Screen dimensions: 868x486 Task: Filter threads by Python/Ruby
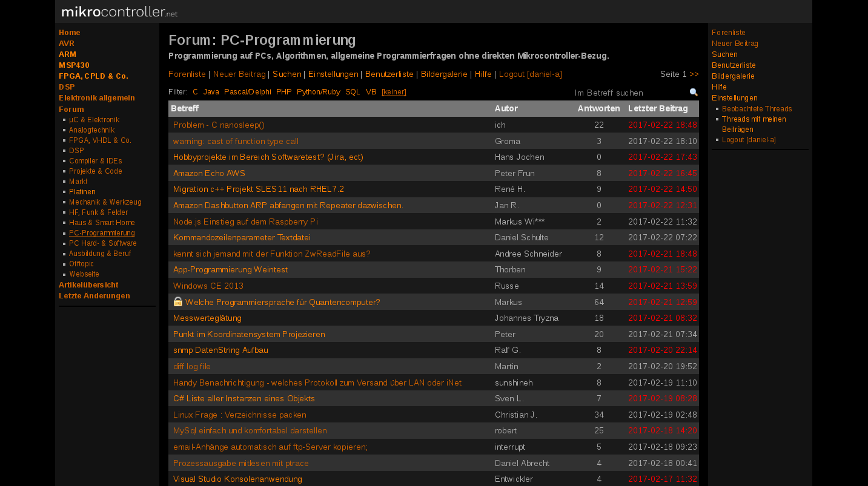319,92
